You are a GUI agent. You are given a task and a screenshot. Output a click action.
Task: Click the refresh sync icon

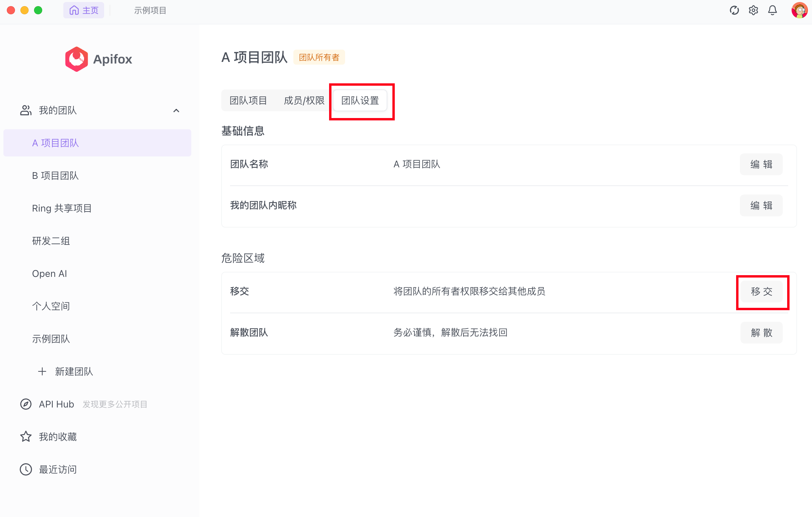[x=734, y=10]
